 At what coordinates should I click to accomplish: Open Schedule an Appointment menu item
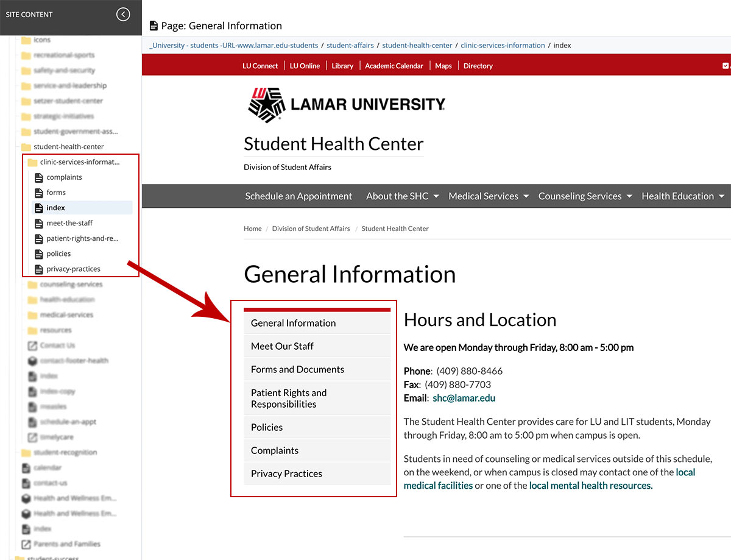[298, 196]
